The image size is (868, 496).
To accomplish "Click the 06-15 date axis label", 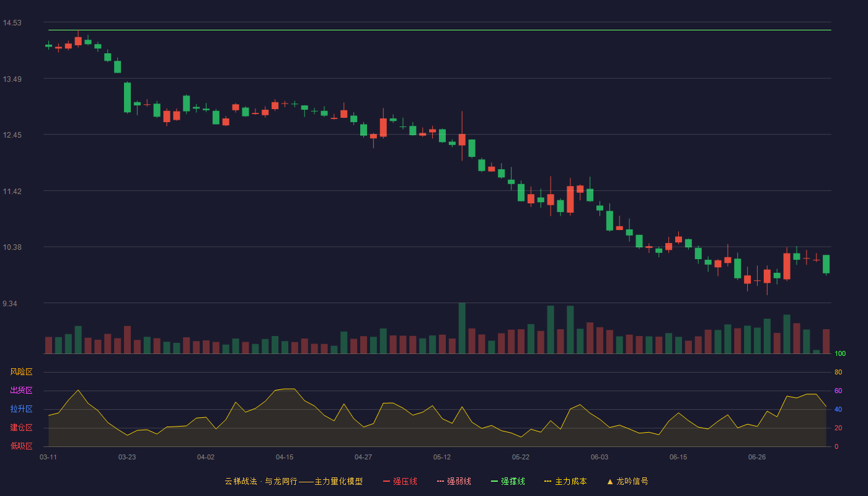I will click(678, 457).
